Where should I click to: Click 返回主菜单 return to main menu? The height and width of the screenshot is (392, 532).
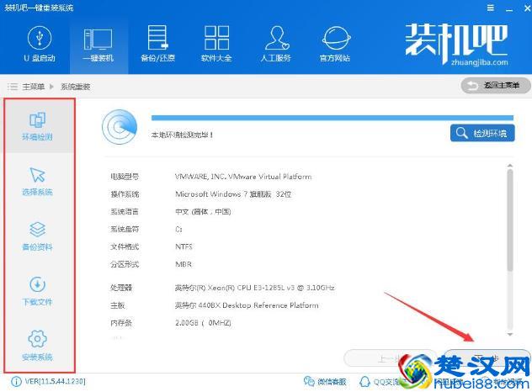[x=495, y=86]
